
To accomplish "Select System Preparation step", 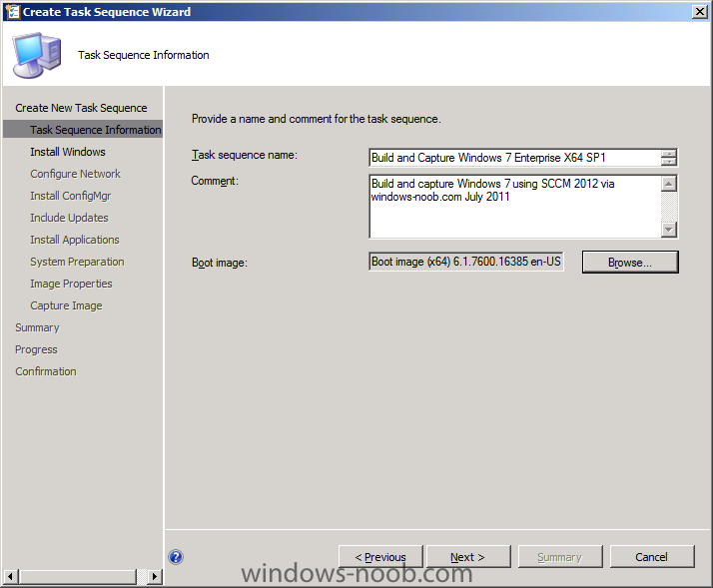I will click(77, 262).
